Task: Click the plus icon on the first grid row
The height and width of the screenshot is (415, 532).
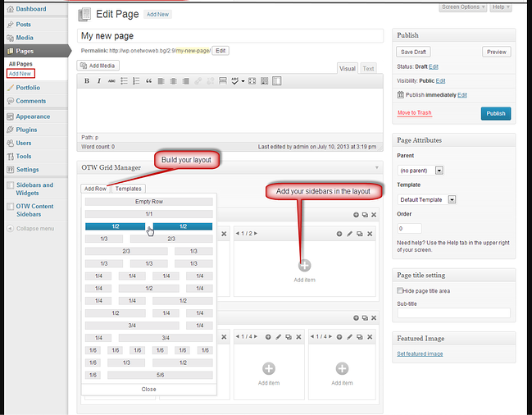Action: tap(356, 215)
